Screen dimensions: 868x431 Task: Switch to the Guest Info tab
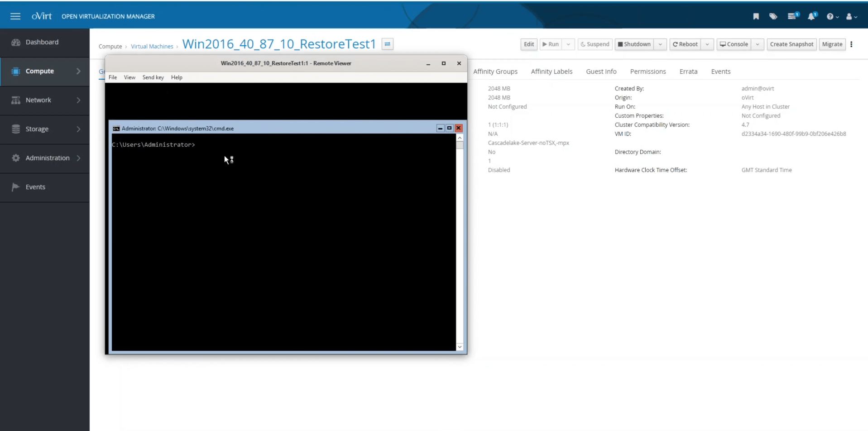click(x=601, y=72)
